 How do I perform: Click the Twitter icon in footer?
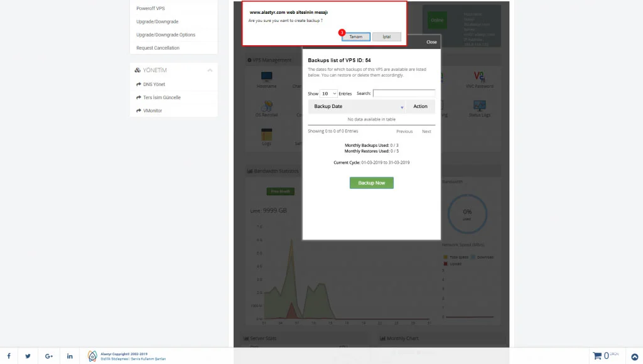pyautogui.click(x=28, y=356)
